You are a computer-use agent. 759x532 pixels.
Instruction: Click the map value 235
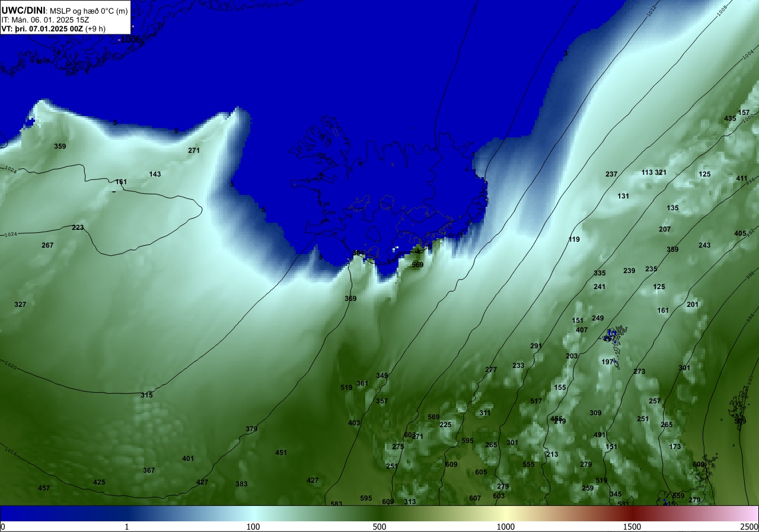coord(651,269)
